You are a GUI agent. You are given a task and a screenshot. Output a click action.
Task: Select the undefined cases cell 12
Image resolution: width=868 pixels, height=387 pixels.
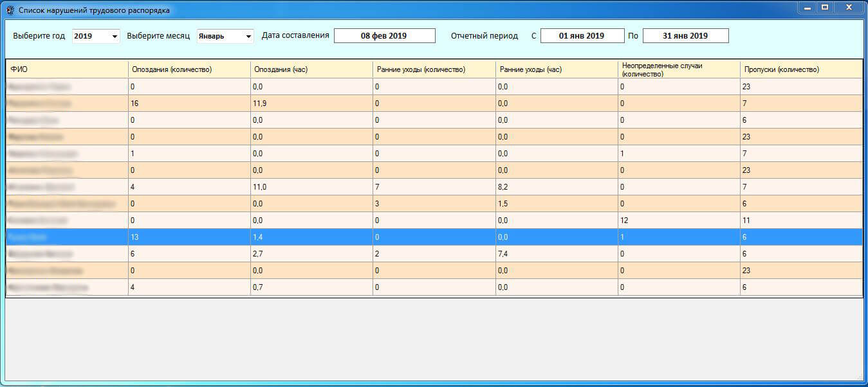click(679, 221)
